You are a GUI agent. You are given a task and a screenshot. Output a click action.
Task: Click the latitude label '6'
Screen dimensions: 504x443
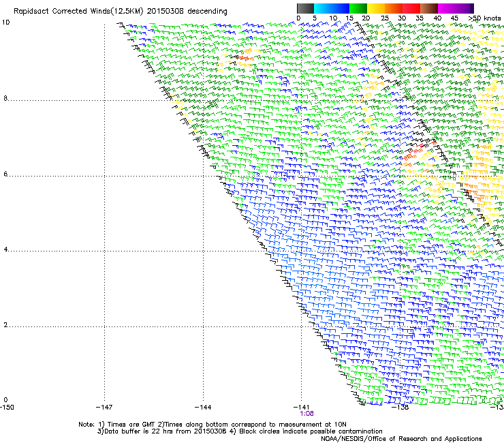(x=5, y=174)
